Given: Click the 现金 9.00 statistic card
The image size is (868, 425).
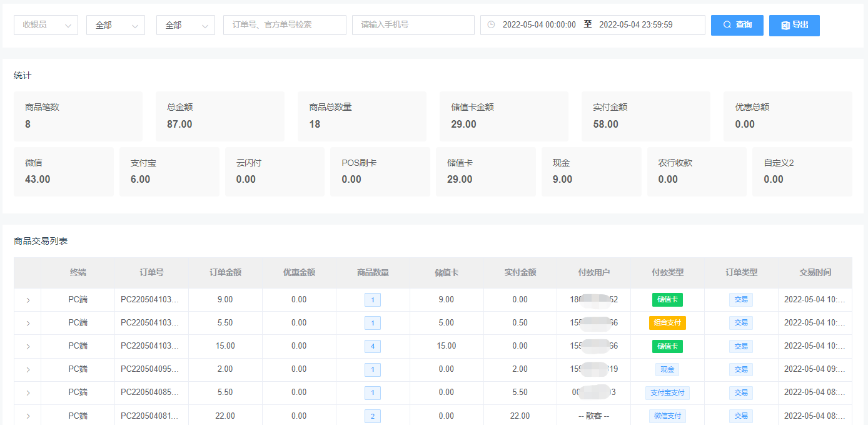Looking at the screenshot, I should [x=592, y=172].
